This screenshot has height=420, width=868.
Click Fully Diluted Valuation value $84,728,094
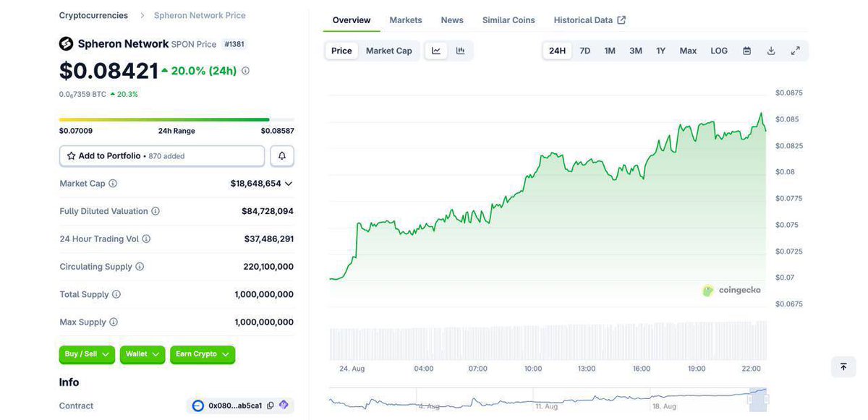click(268, 211)
